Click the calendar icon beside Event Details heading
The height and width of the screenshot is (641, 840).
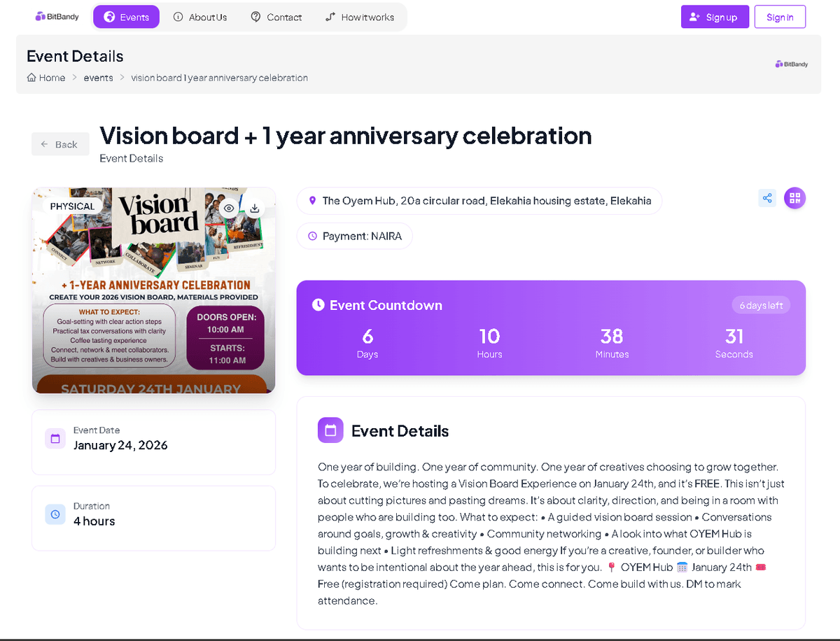pyautogui.click(x=330, y=430)
